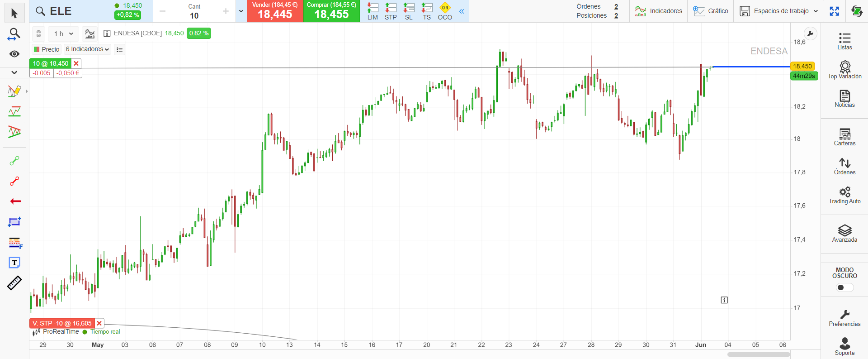Open Espacios de trabajo dropdown
The image size is (868, 359).
coord(779,11)
